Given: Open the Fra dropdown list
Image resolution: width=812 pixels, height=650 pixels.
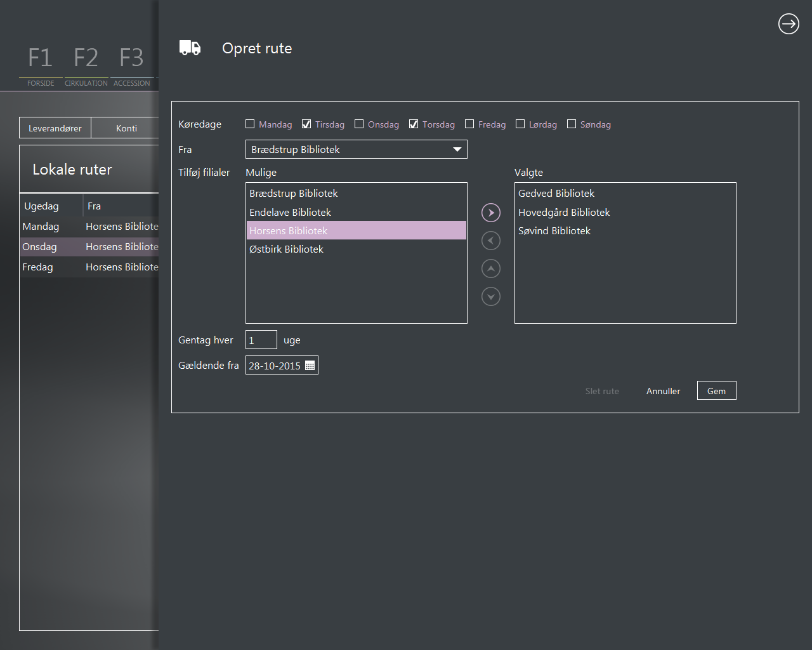Looking at the screenshot, I should pos(357,149).
